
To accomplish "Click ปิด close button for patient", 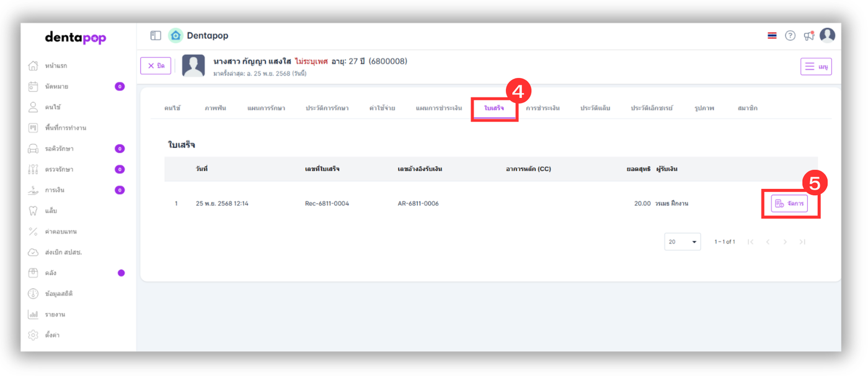I will [156, 66].
